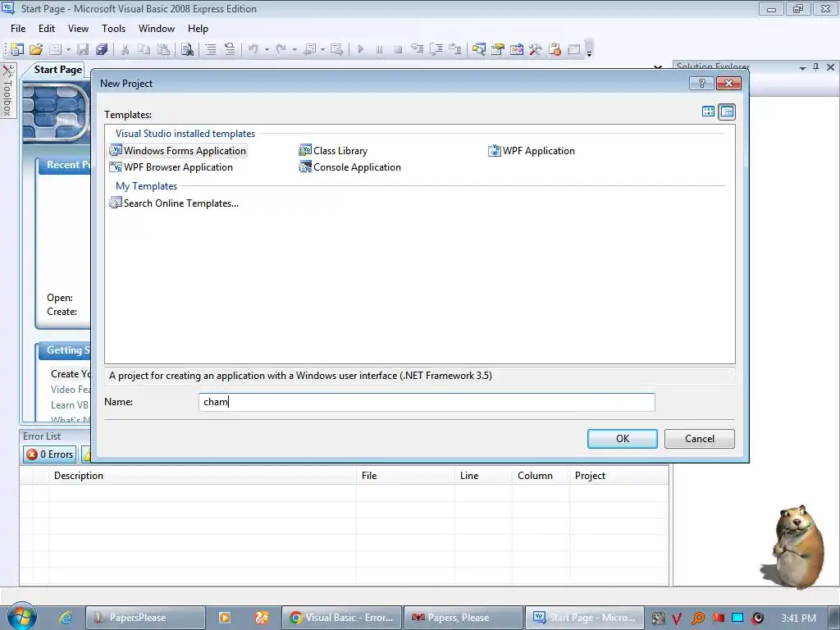Expand the toolbar options overflow arrow
Image resolution: width=840 pixels, height=630 pixels.
[x=589, y=53]
